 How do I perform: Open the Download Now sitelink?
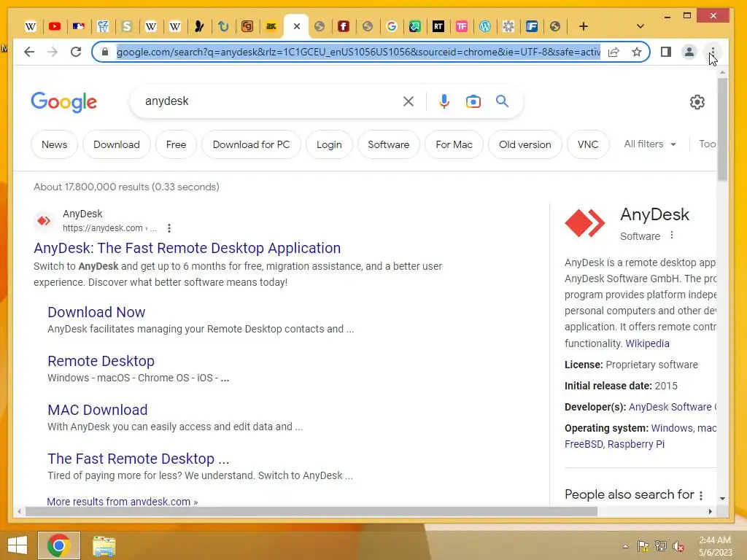tap(96, 312)
